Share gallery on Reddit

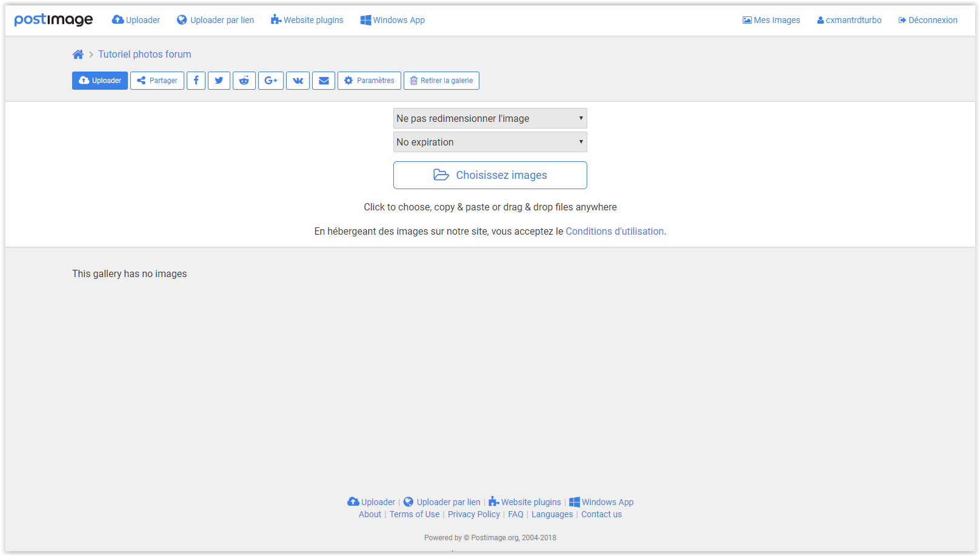[244, 81]
